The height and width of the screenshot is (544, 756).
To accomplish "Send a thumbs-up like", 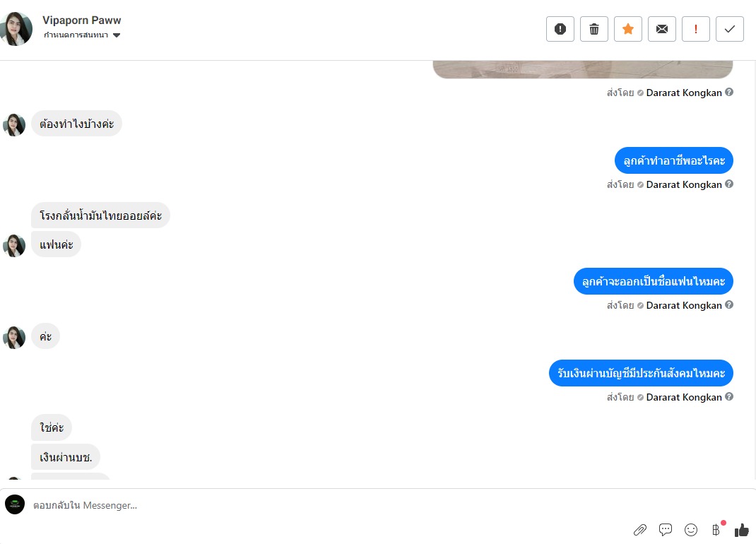I will (x=742, y=530).
